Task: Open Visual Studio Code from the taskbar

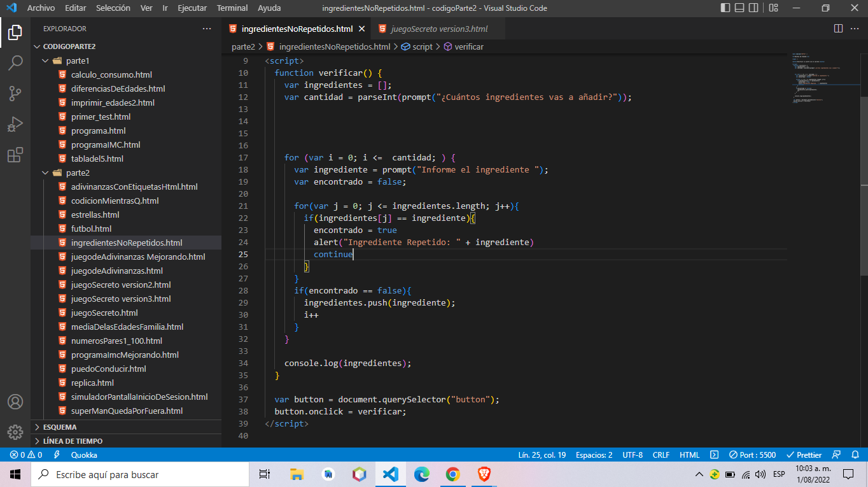Action: [x=391, y=474]
